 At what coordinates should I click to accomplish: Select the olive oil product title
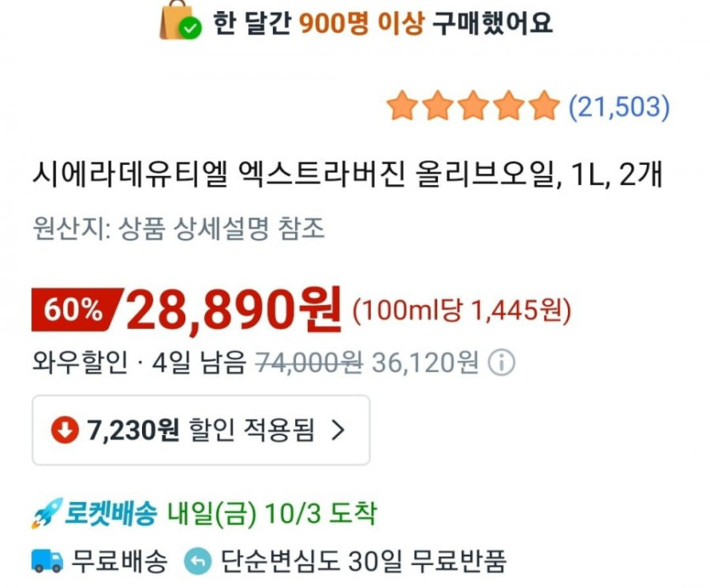point(346,176)
